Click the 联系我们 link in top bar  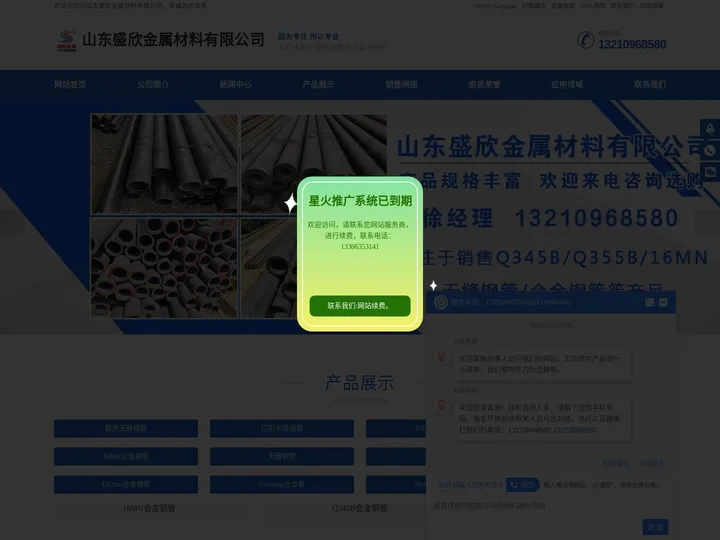point(623,6)
